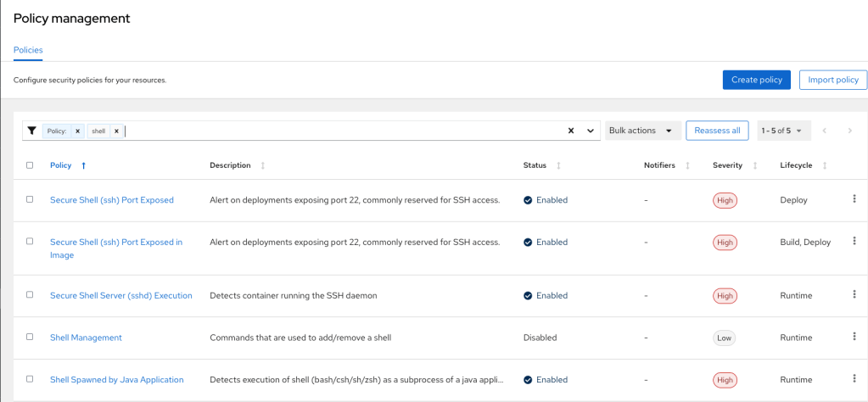
Task: Remove the 'Policy:' filter chip
Action: click(77, 131)
